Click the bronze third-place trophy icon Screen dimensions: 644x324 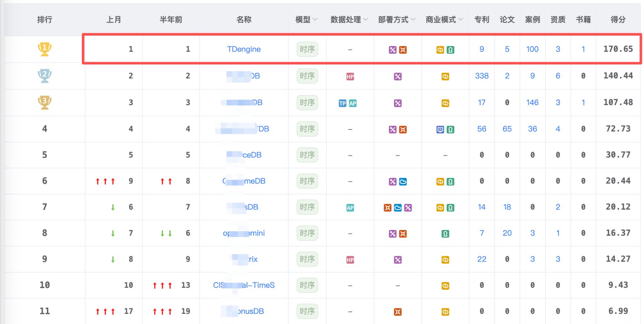(45, 102)
